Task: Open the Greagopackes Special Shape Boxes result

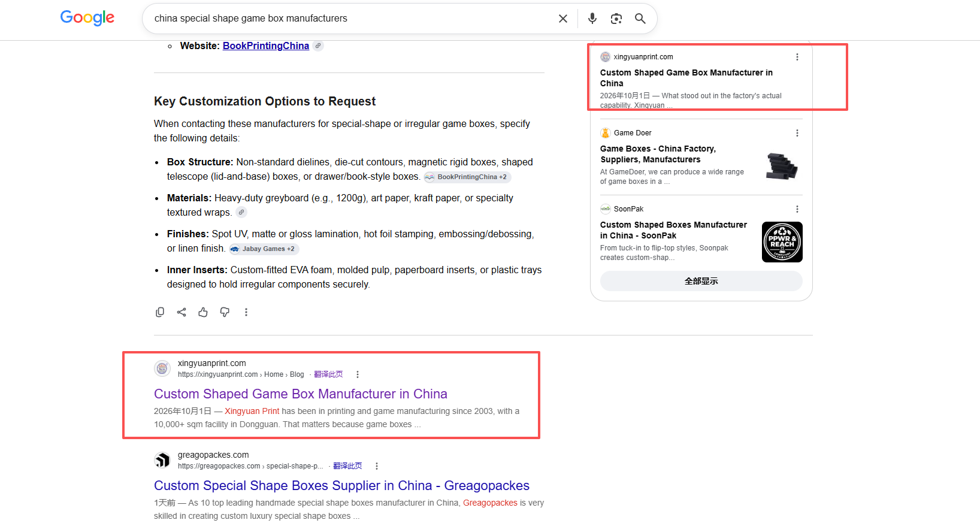Action: [341, 485]
